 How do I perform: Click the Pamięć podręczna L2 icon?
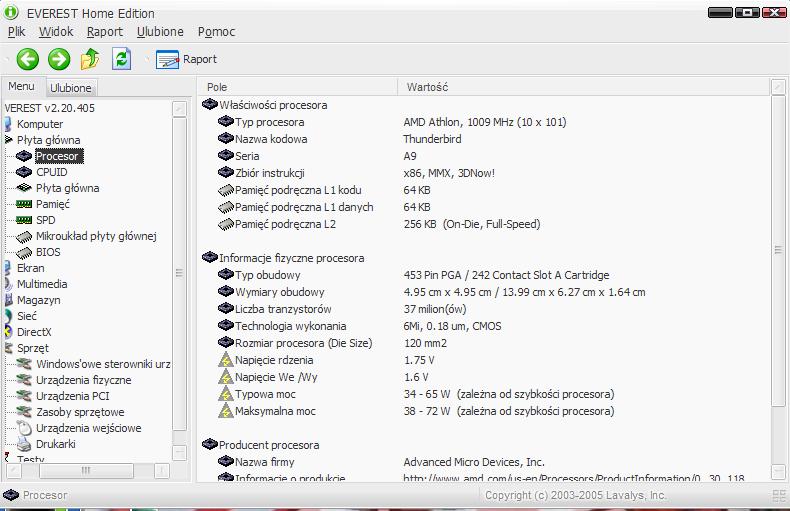226,224
